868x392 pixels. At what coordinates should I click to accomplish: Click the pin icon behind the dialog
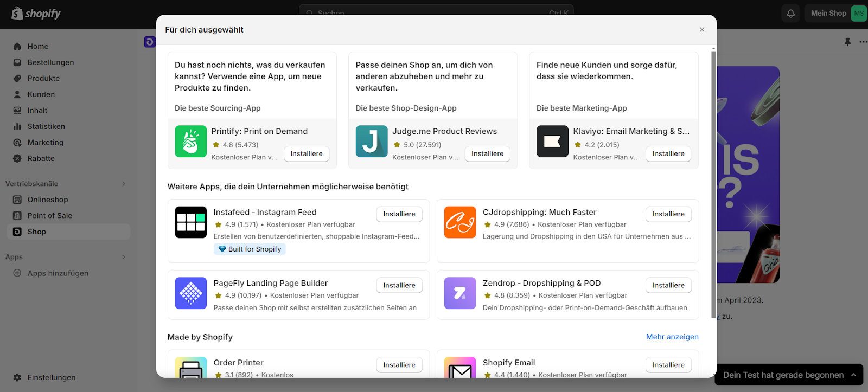coord(847,42)
